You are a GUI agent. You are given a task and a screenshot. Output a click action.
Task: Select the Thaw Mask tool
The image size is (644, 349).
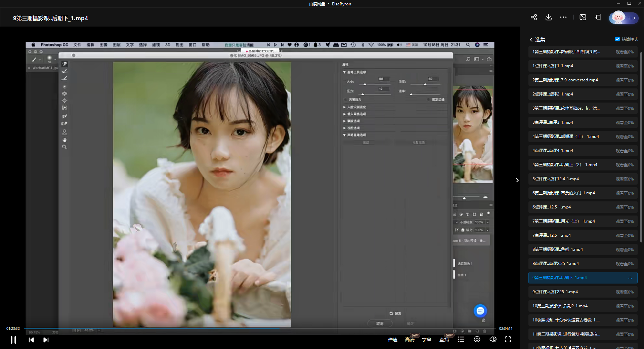(x=65, y=123)
